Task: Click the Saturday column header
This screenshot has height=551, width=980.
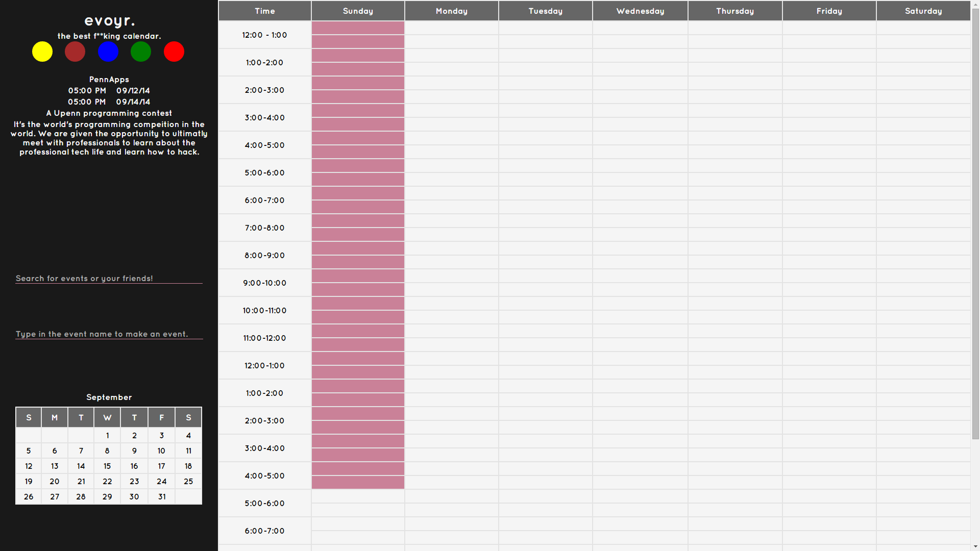Action: (923, 11)
